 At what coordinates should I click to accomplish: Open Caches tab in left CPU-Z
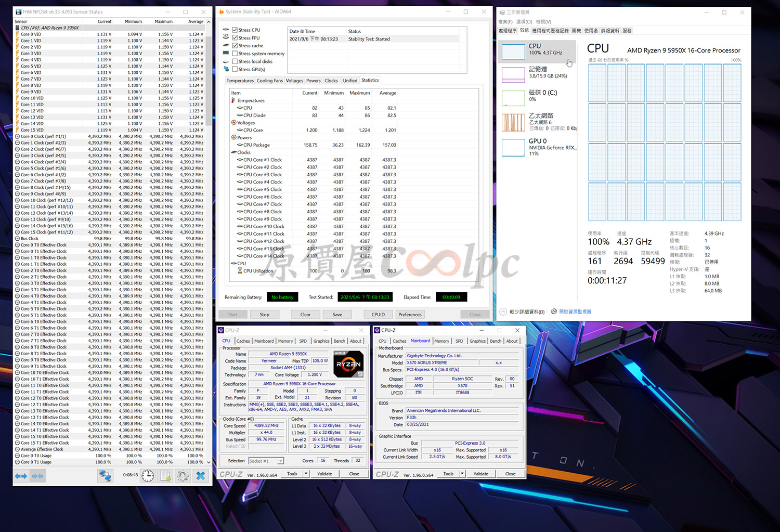coord(243,341)
